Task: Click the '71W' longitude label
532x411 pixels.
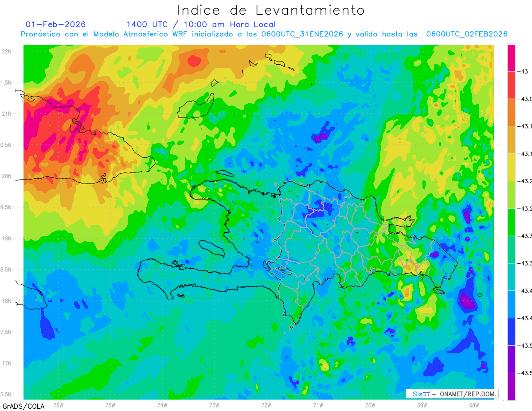Action: [318, 405]
